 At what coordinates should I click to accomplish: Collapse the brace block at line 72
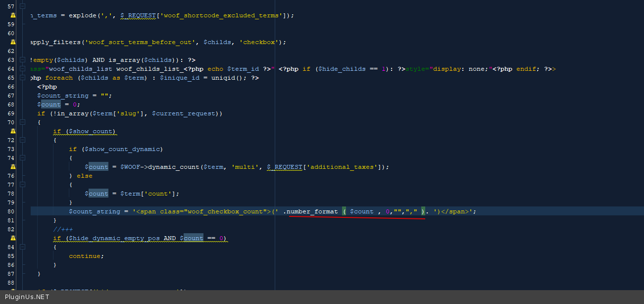[22, 140]
